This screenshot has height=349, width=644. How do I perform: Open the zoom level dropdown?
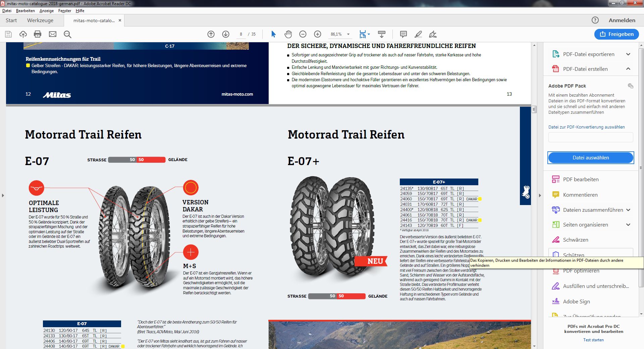348,34
